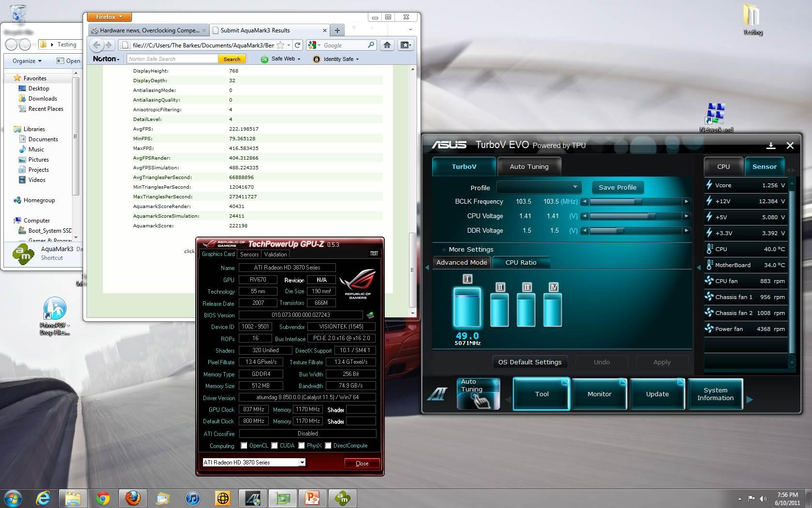Switch to the CPU tab in sensor panel
This screenshot has height=508, width=812.
723,166
